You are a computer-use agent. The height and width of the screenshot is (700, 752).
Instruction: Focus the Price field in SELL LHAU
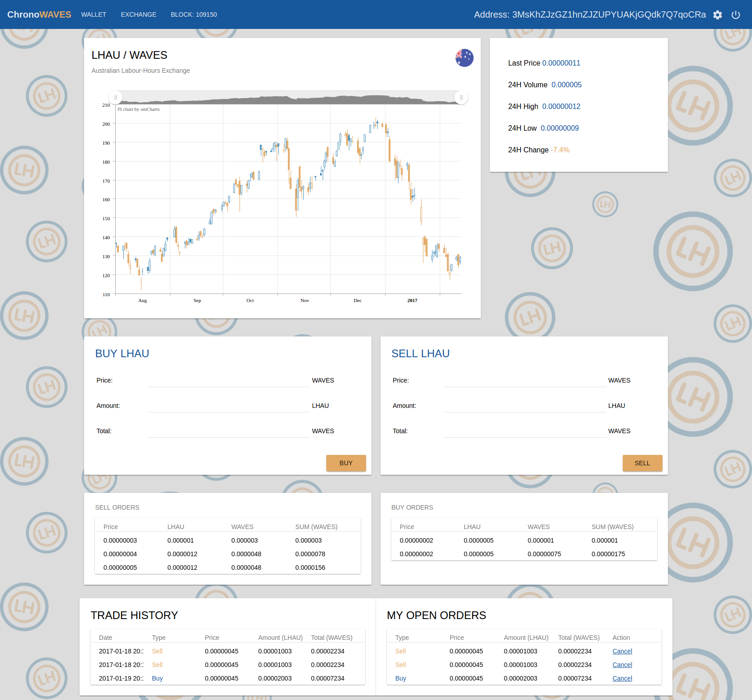[524, 380]
